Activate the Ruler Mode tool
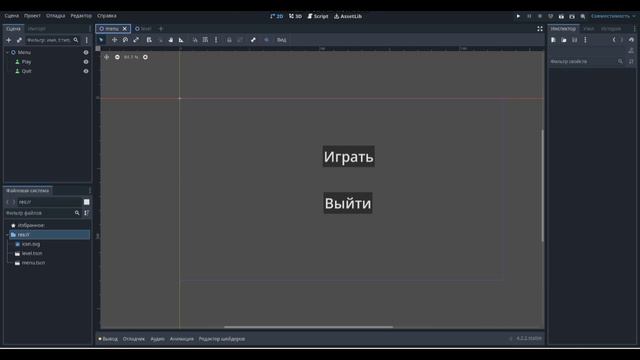 tap(181, 40)
